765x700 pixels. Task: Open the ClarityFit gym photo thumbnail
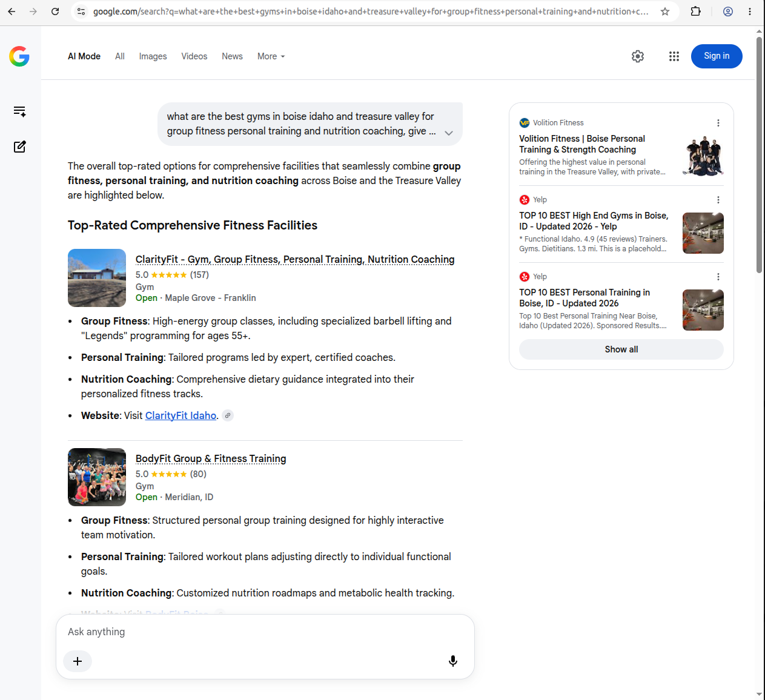coord(97,278)
